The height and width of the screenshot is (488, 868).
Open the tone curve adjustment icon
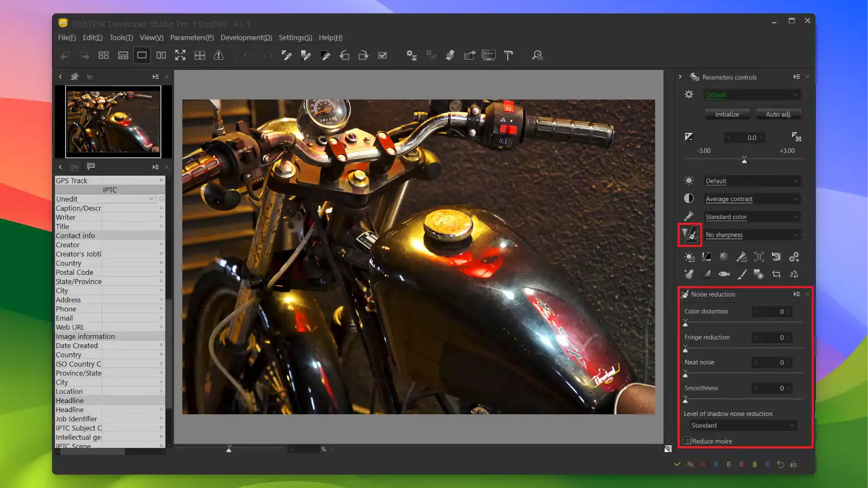706,256
